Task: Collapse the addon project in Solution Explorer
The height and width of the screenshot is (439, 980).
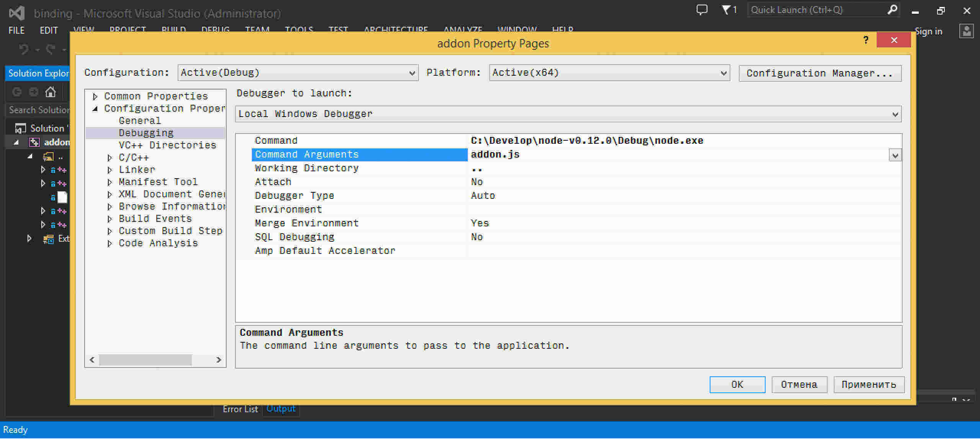Action: pos(16,142)
